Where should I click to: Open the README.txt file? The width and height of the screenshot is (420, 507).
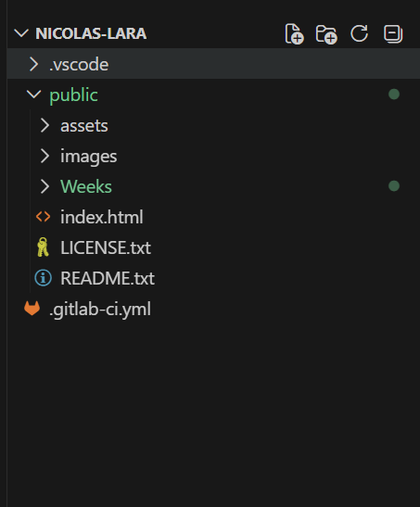point(108,278)
